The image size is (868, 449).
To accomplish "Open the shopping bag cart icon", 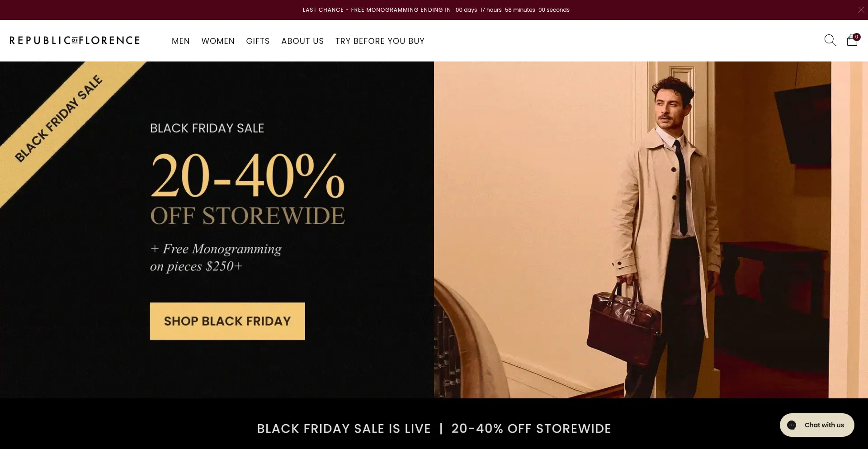I will [x=852, y=40].
